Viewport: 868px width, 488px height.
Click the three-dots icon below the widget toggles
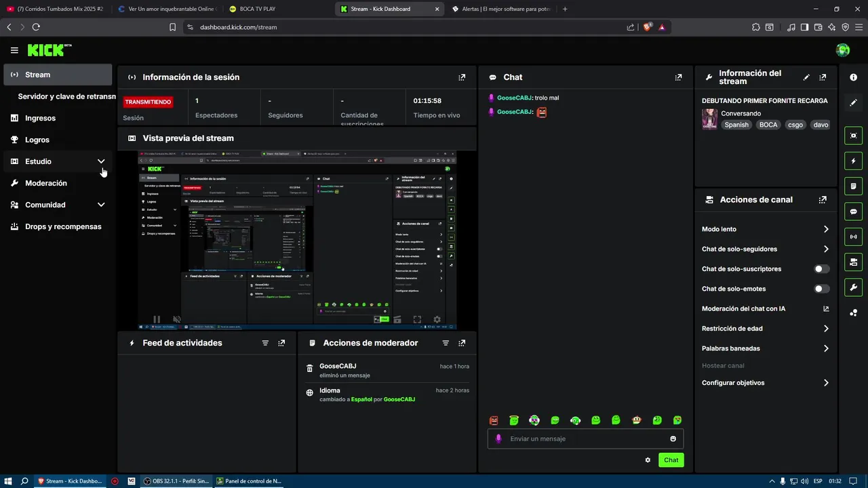click(x=853, y=312)
